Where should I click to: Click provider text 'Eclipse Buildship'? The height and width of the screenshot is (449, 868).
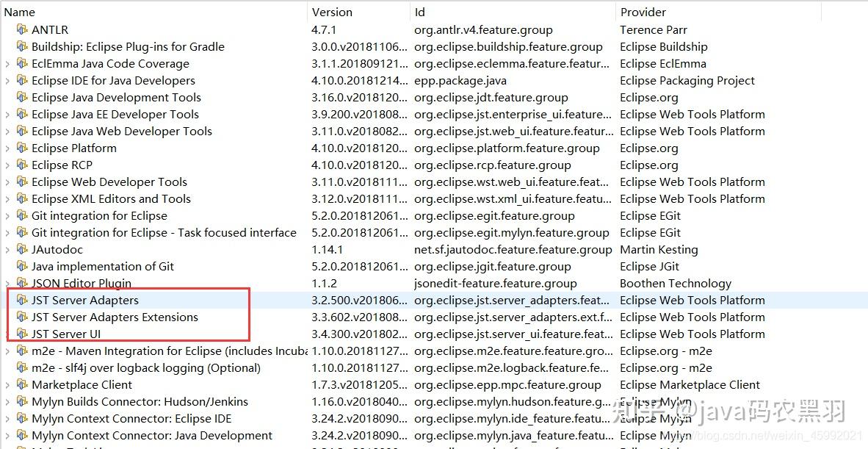pos(664,46)
